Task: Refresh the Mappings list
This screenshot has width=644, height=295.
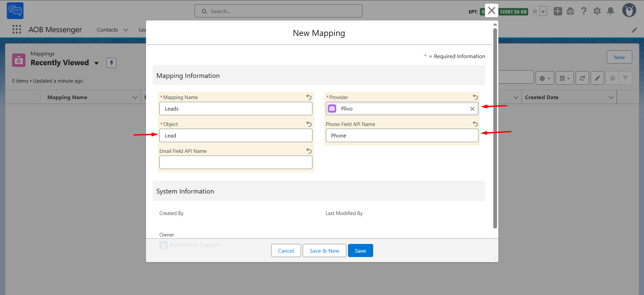Action: coord(582,78)
